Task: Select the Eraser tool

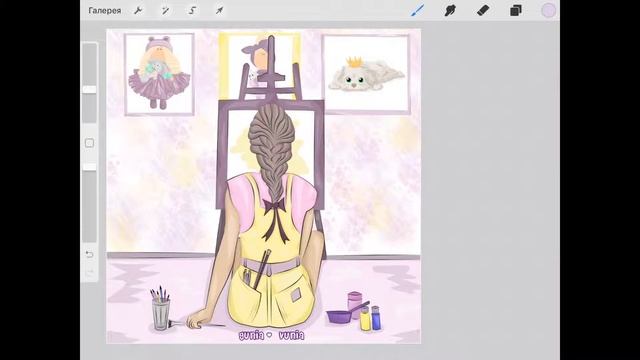Action: click(483, 10)
